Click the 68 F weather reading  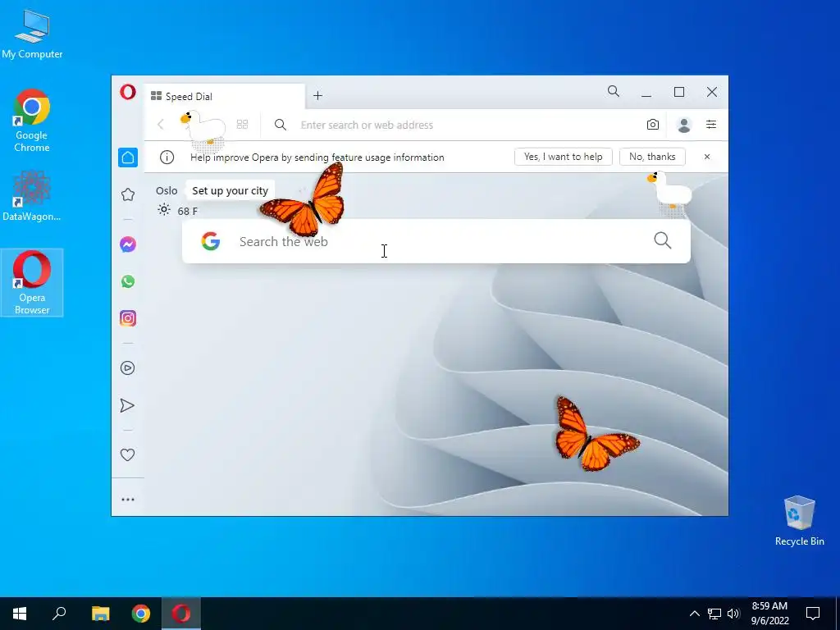point(188,211)
